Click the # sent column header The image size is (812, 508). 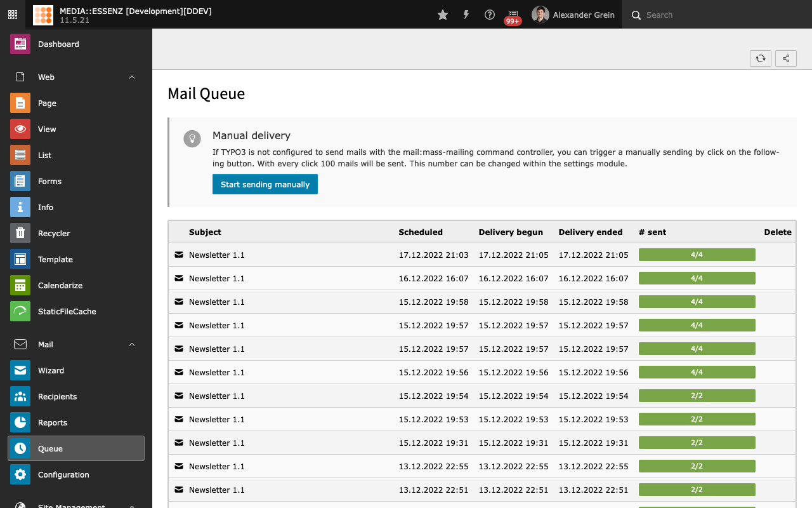(653, 232)
